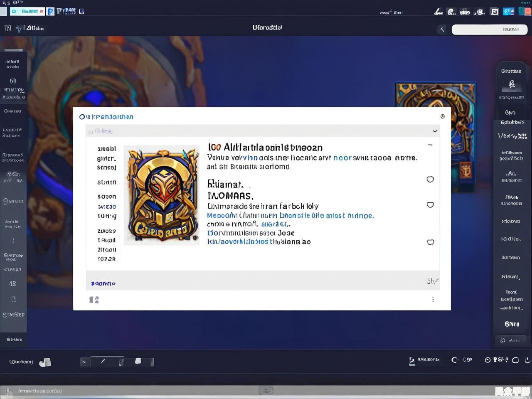Open the three-dot menu at dialog bottom
Viewport: 532px width, 399px height.
tap(433, 299)
